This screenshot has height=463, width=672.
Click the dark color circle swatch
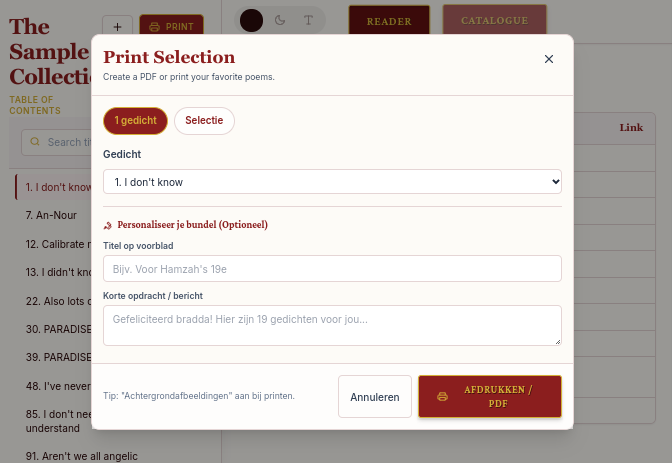click(252, 20)
